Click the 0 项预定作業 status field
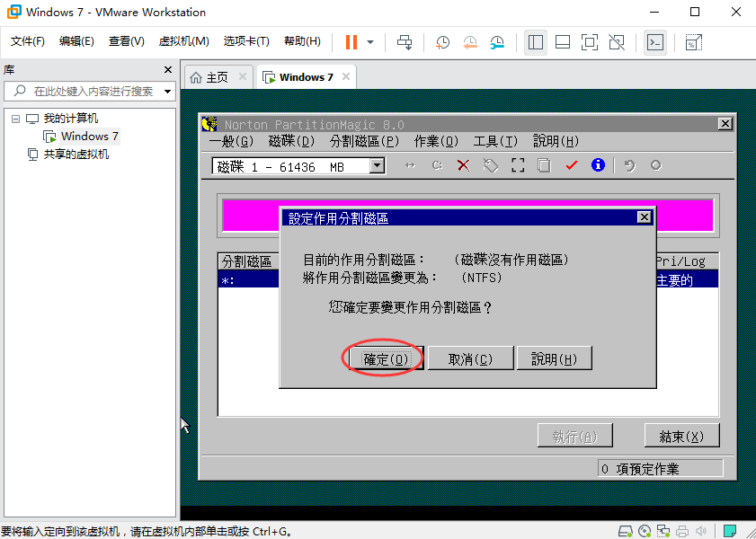Viewport: 756px width, 539px height. point(661,469)
